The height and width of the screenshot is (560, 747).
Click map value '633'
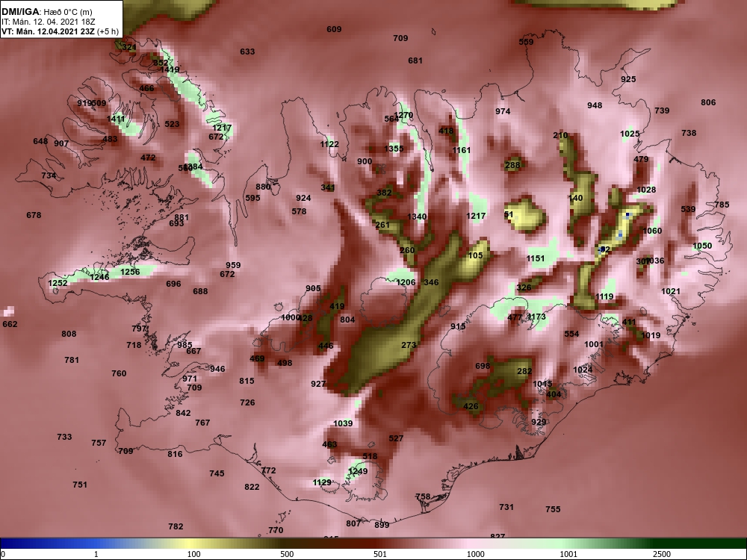[x=247, y=52]
